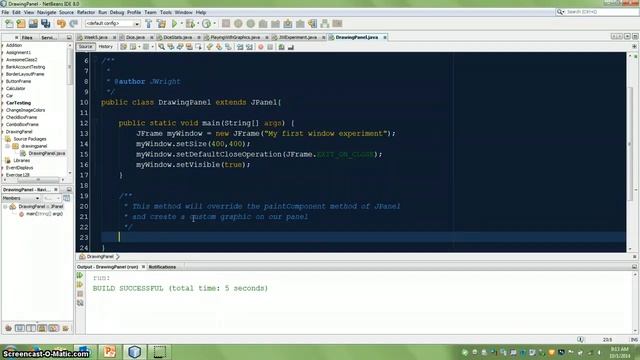640x360 pixels.
Task: Switch to Dice.java editor tab
Action: click(135, 37)
